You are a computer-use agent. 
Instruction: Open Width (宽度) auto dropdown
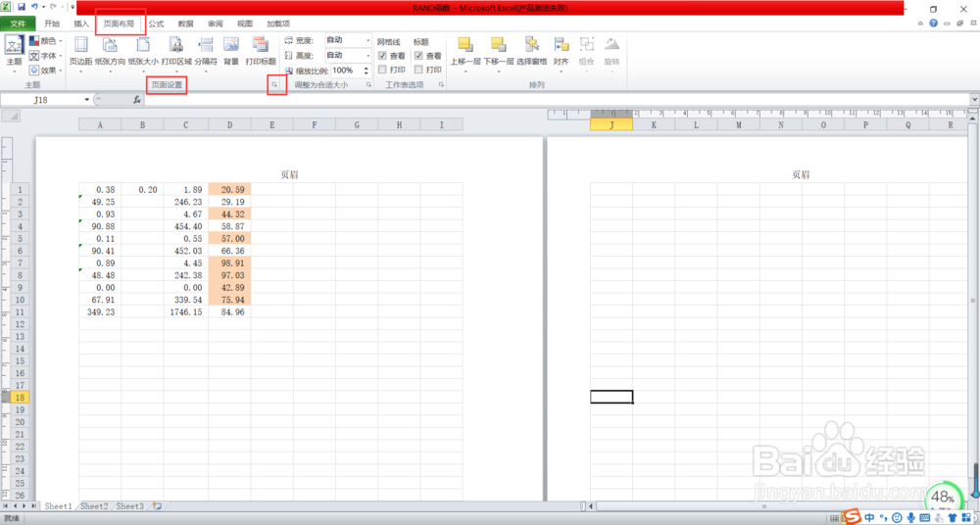point(368,40)
